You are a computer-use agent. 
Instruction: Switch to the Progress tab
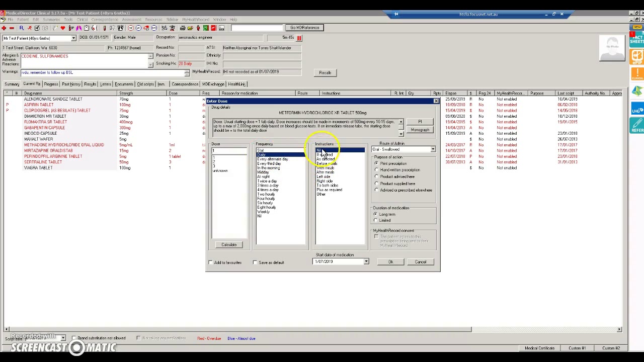coord(51,84)
